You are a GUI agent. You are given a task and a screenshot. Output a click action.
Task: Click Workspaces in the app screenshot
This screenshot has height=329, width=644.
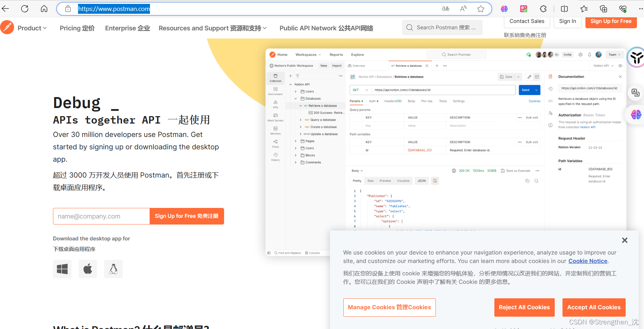308,55
